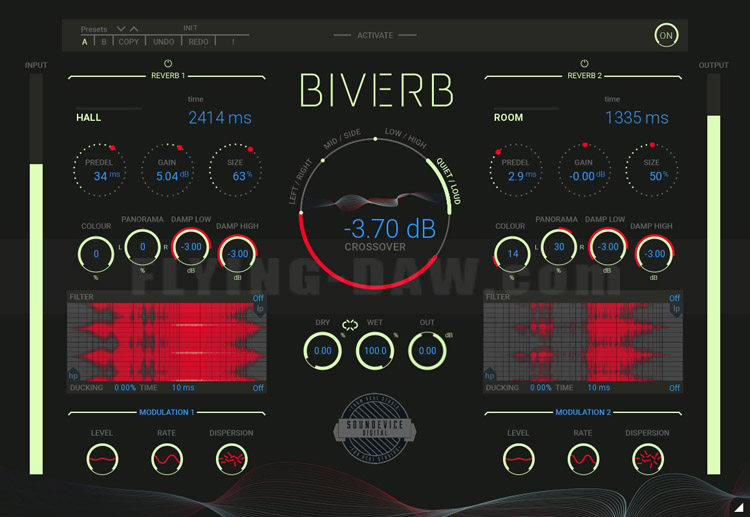Click the -3.70 dB crossover value
750x517 pixels.
point(390,229)
